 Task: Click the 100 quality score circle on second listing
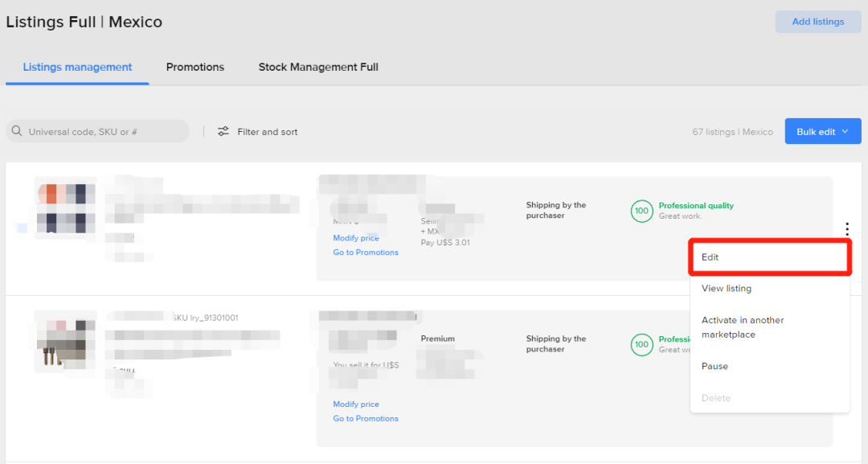(x=641, y=344)
